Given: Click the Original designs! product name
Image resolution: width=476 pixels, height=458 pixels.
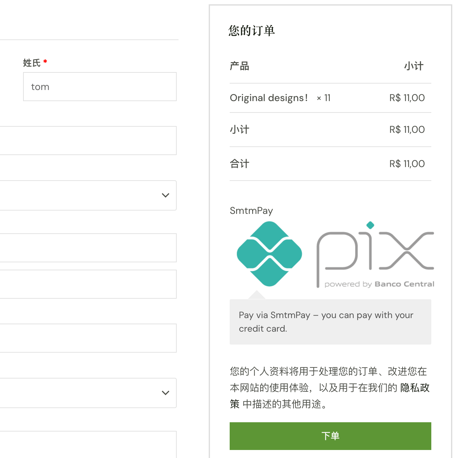Looking at the screenshot, I should coord(269,98).
